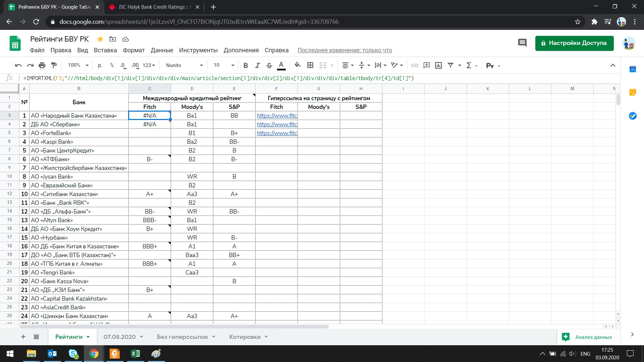Open the Формат menu

(133, 50)
